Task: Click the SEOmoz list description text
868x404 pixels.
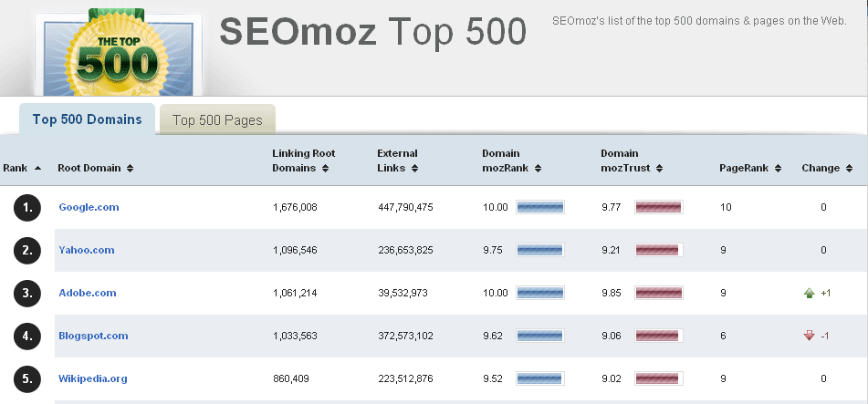Action: tap(699, 21)
